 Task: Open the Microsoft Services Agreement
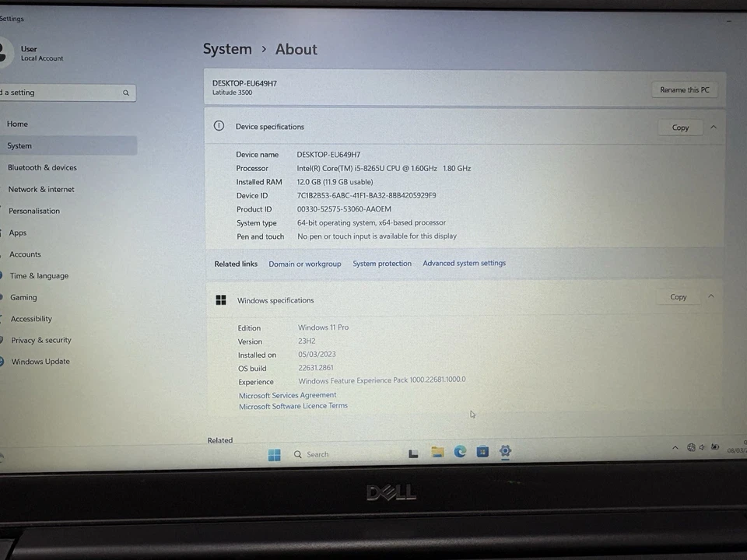click(287, 394)
